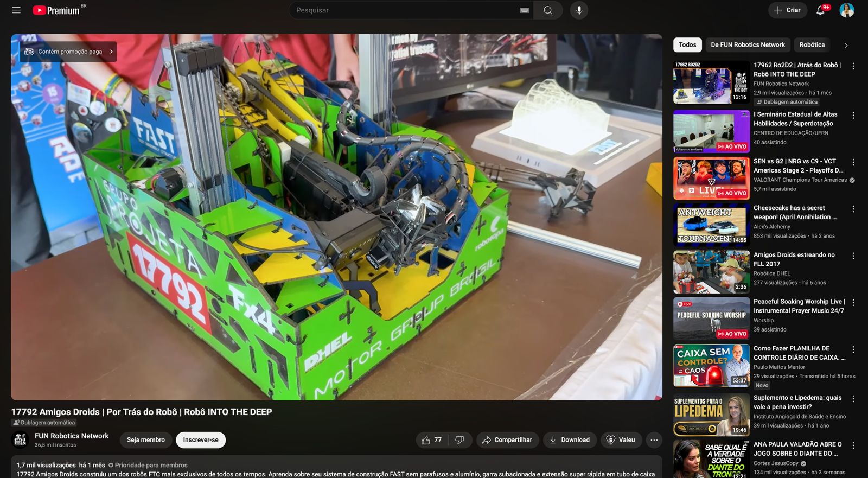Click CENTRO DE EDUCAÇÃO/UFRN channel name

point(791,133)
